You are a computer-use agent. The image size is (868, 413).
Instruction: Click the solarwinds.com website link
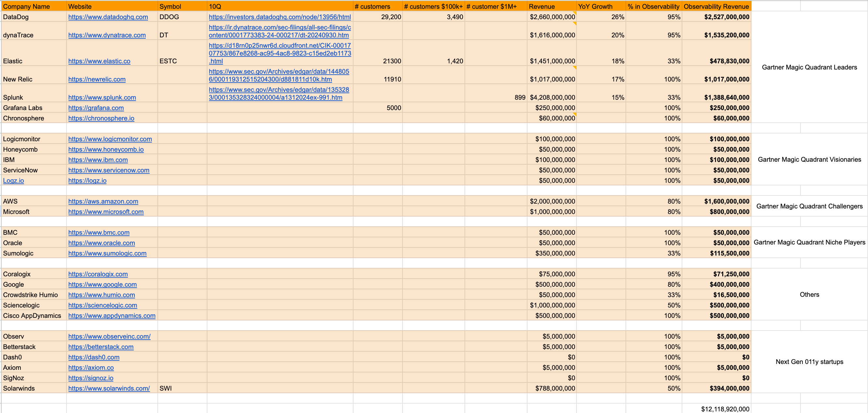[x=109, y=388]
